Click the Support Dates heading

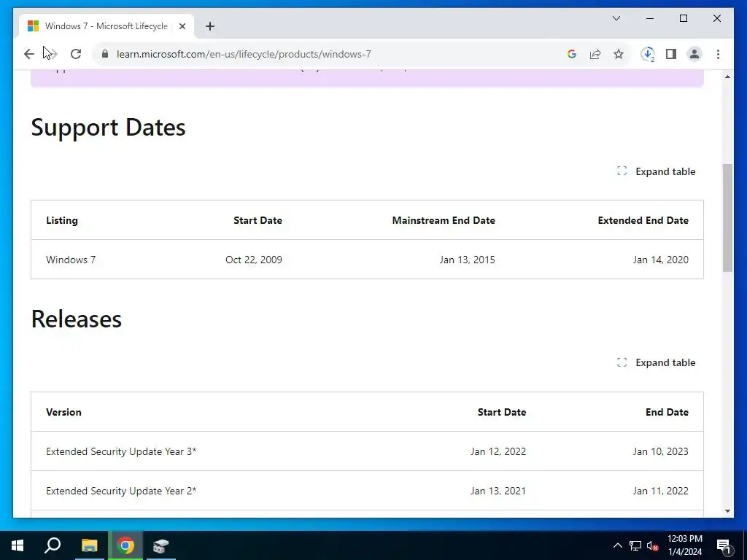click(x=108, y=128)
